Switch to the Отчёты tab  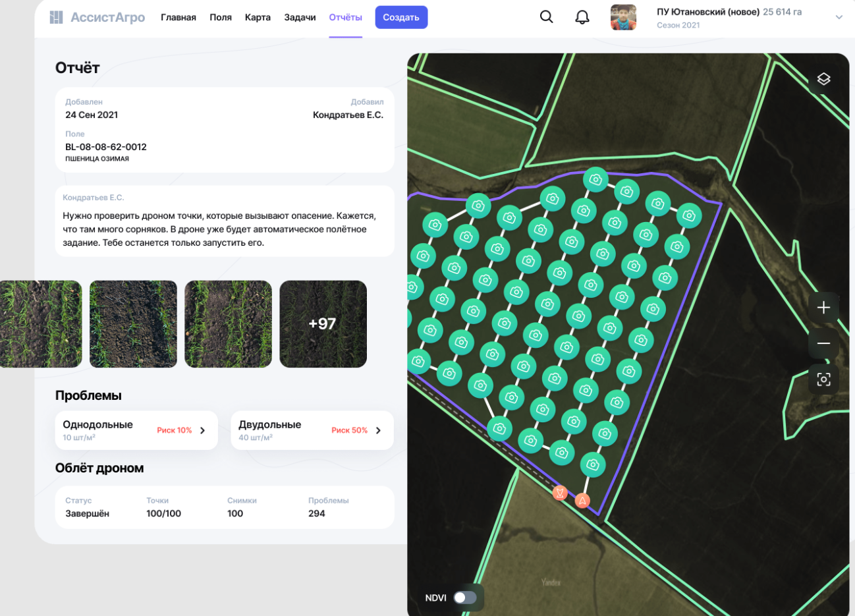coord(345,17)
